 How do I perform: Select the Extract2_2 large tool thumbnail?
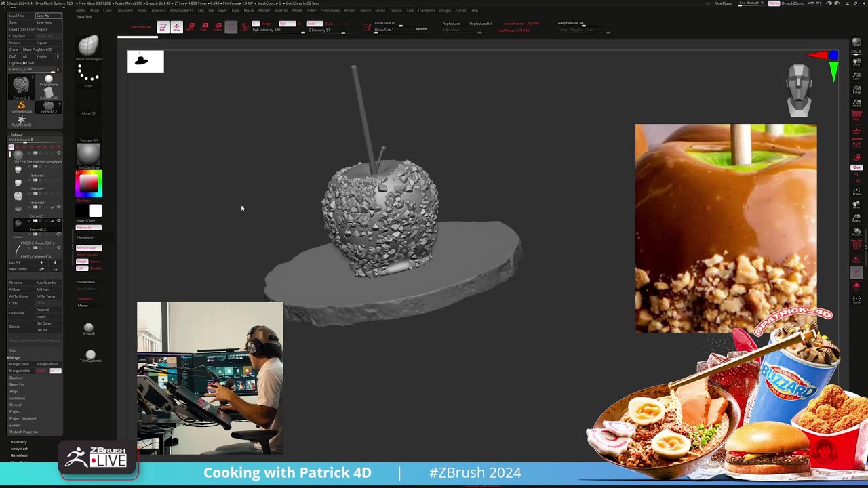coord(21,86)
